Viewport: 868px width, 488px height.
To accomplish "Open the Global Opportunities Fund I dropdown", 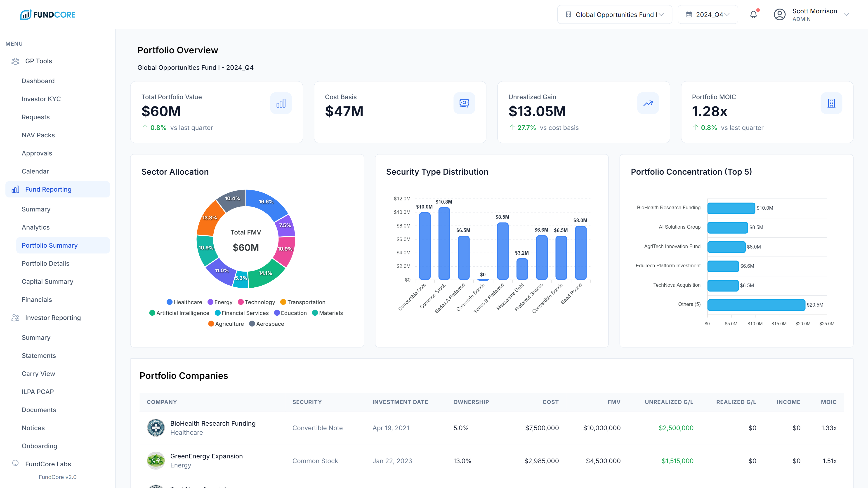I will [x=615, y=14].
